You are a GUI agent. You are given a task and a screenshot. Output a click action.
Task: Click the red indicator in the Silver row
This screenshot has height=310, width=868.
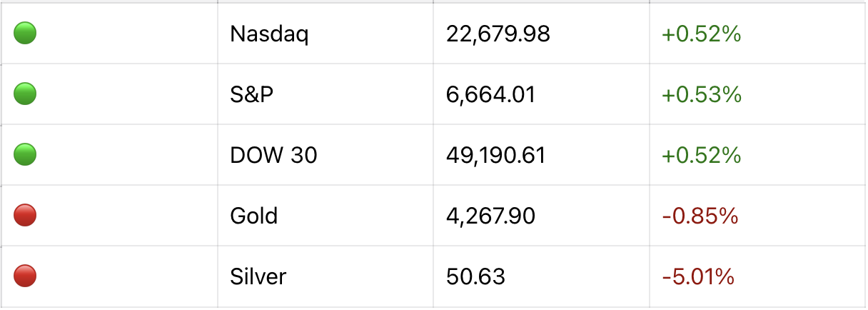[25, 276]
